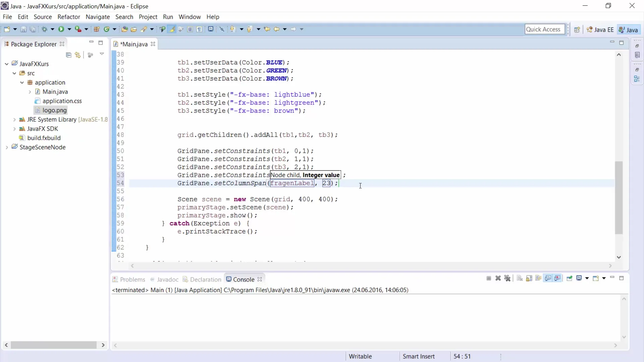Open the Project menu
The width and height of the screenshot is (644, 362).
pos(148,17)
